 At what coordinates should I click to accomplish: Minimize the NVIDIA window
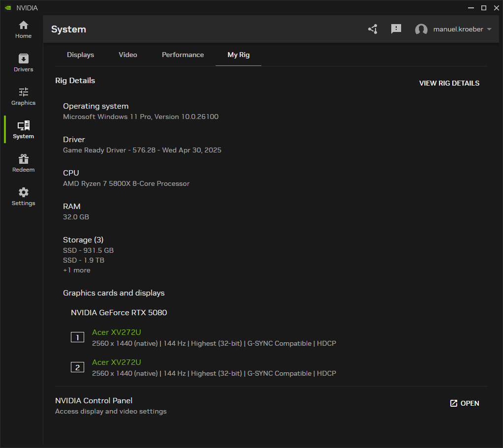[x=471, y=8]
